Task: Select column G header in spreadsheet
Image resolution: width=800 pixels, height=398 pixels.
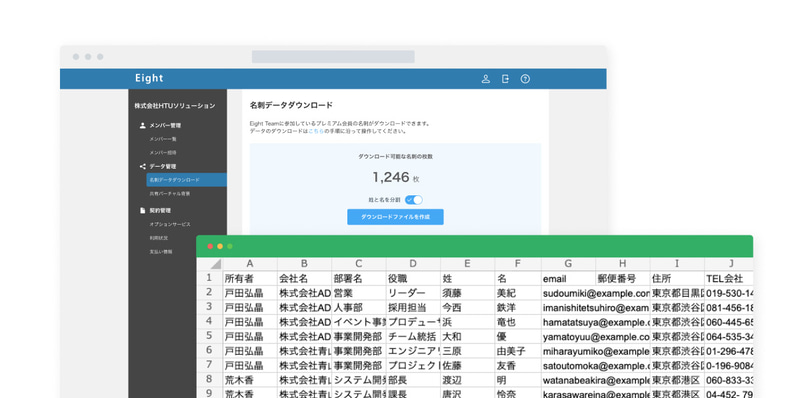Action: pyautogui.click(x=568, y=264)
